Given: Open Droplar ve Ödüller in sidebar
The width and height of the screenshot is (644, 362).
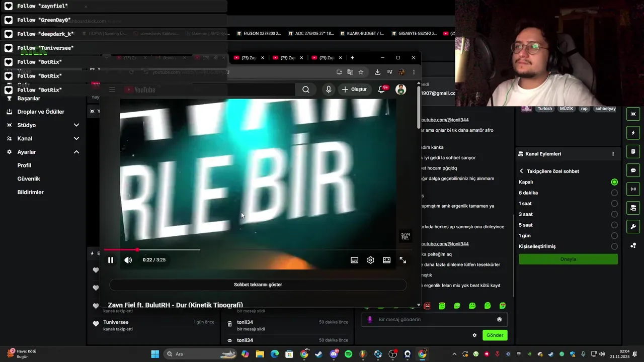Looking at the screenshot, I should tap(41, 112).
